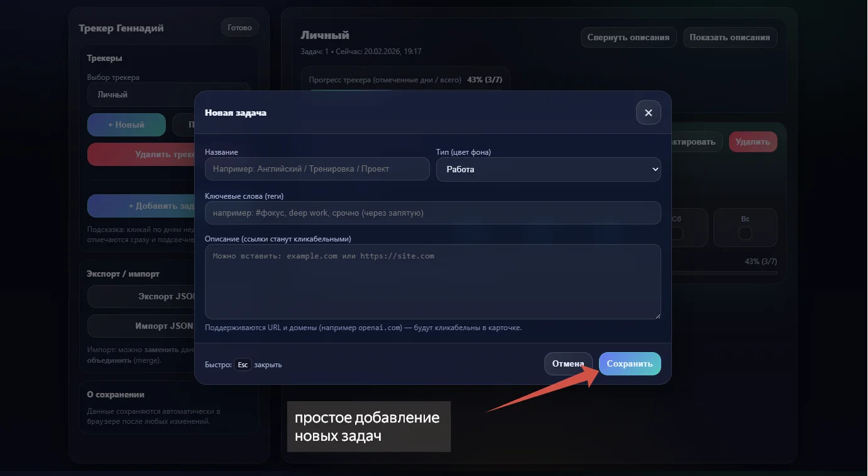Click the Готово button in sidebar

[240, 28]
